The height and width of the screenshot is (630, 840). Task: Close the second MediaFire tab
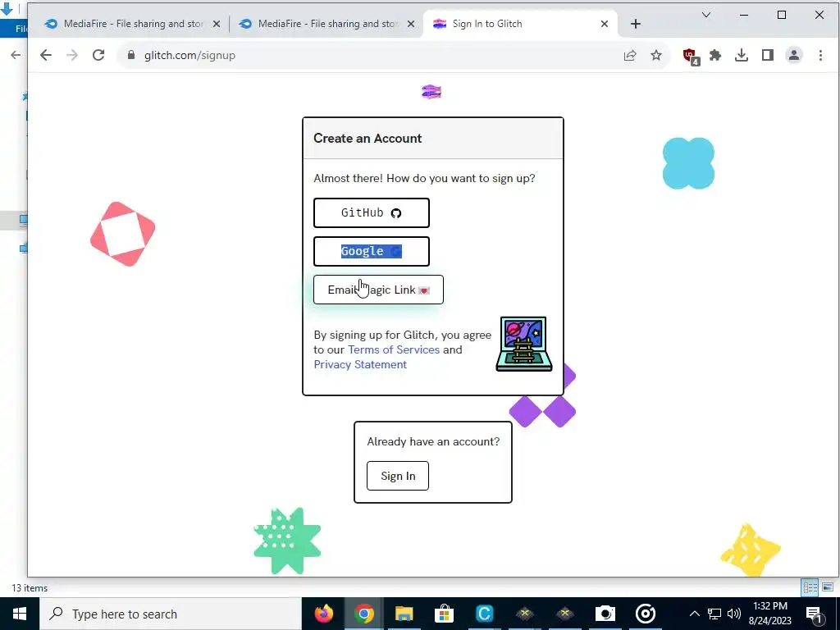pyautogui.click(x=411, y=24)
